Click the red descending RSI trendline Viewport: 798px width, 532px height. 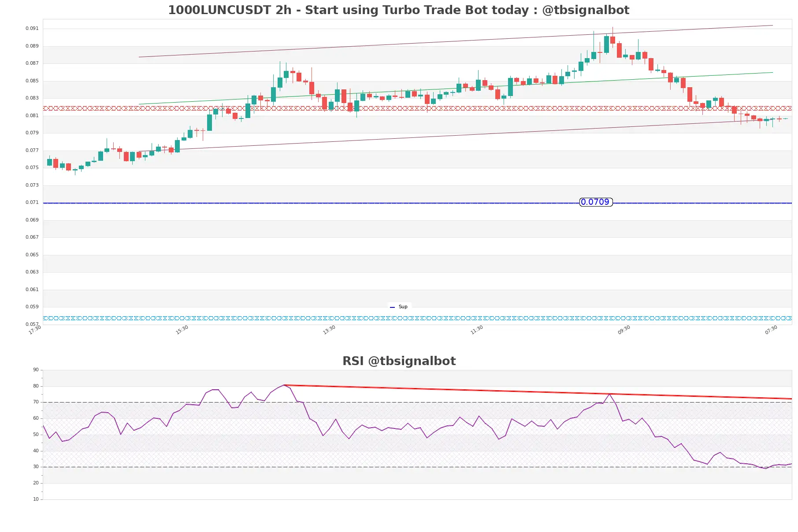538,392
